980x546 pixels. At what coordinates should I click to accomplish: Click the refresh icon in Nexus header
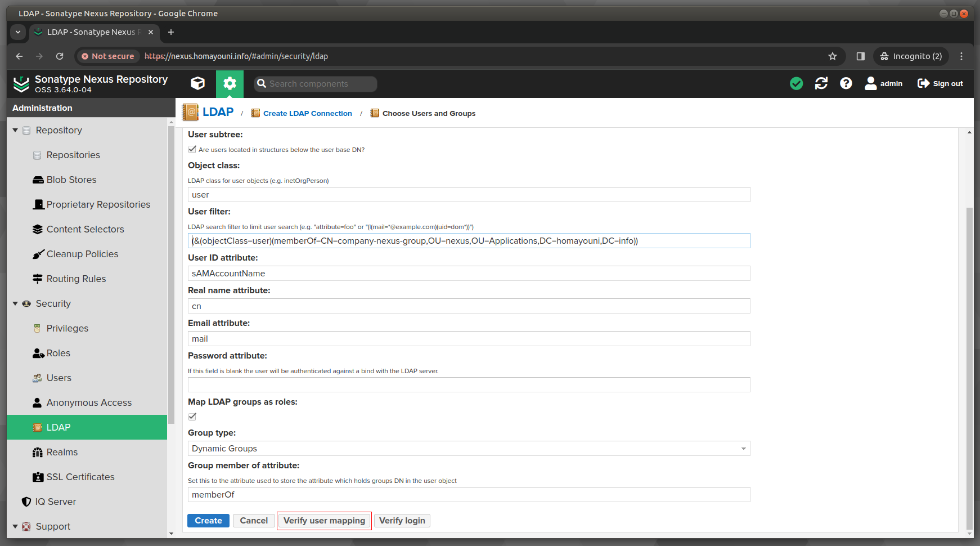(821, 84)
